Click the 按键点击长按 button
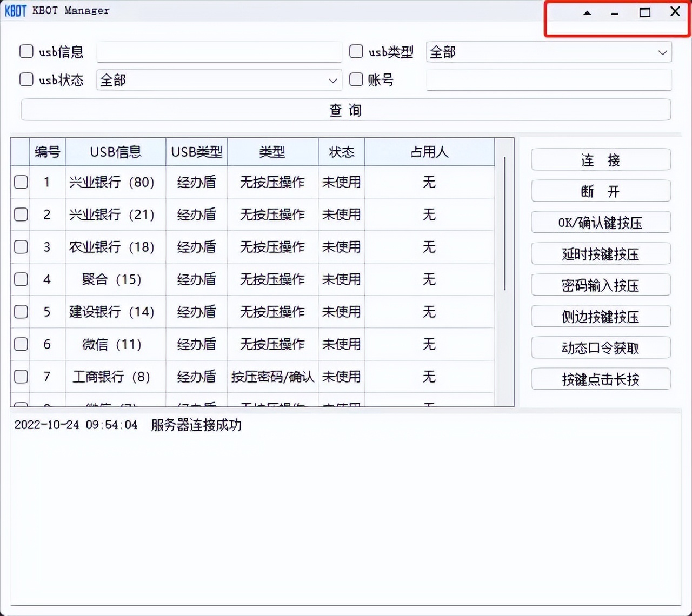This screenshot has width=692, height=616. 601,379
